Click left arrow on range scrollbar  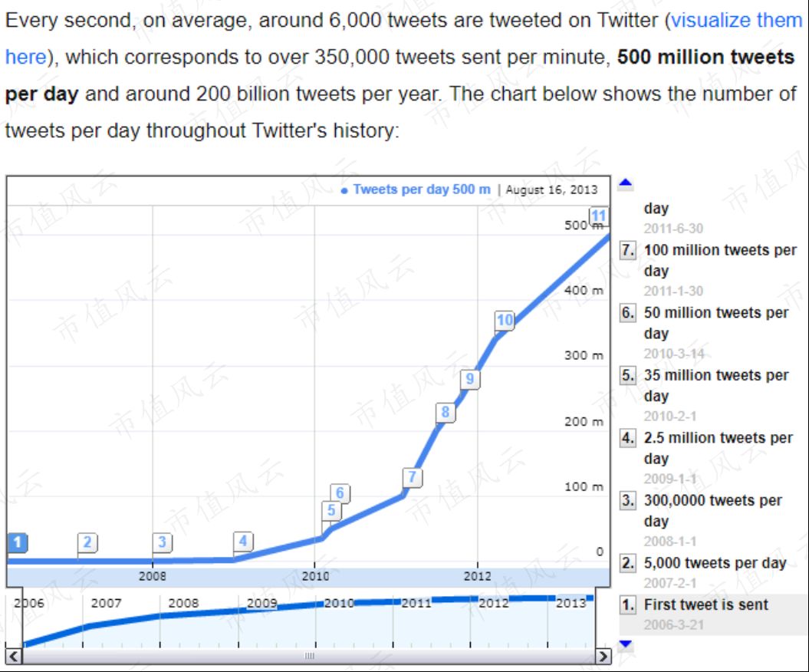pyautogui.click(x=14, y=656)
